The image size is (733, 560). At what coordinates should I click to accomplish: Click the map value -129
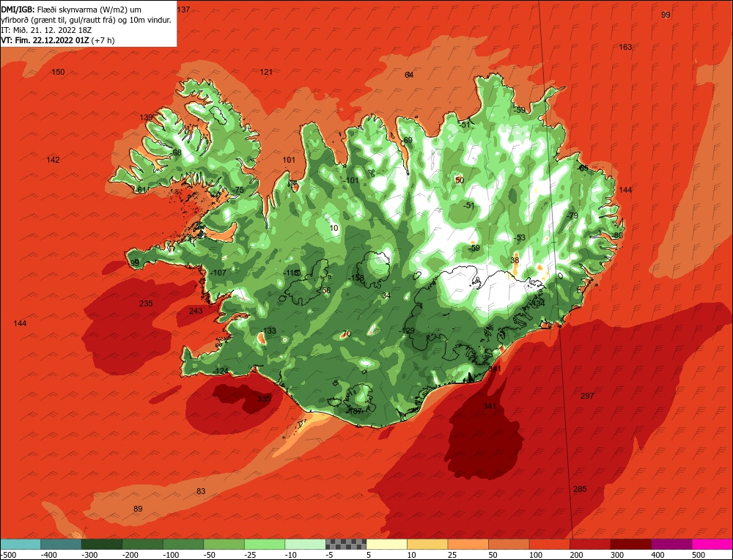[x=407, y=331]
